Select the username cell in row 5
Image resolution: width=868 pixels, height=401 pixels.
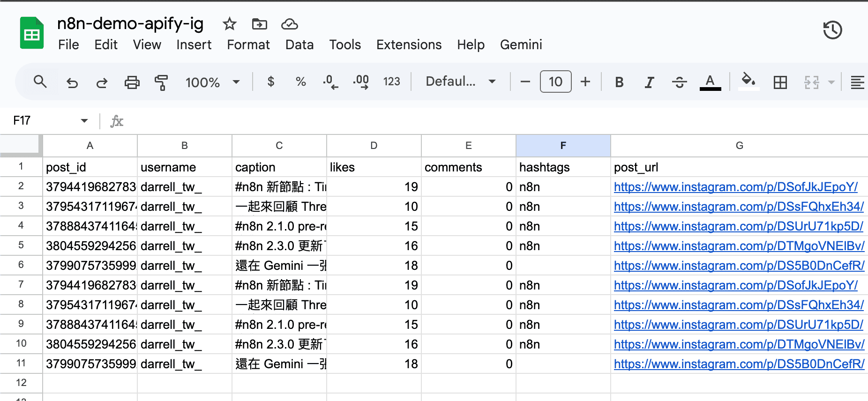point(185,246)
